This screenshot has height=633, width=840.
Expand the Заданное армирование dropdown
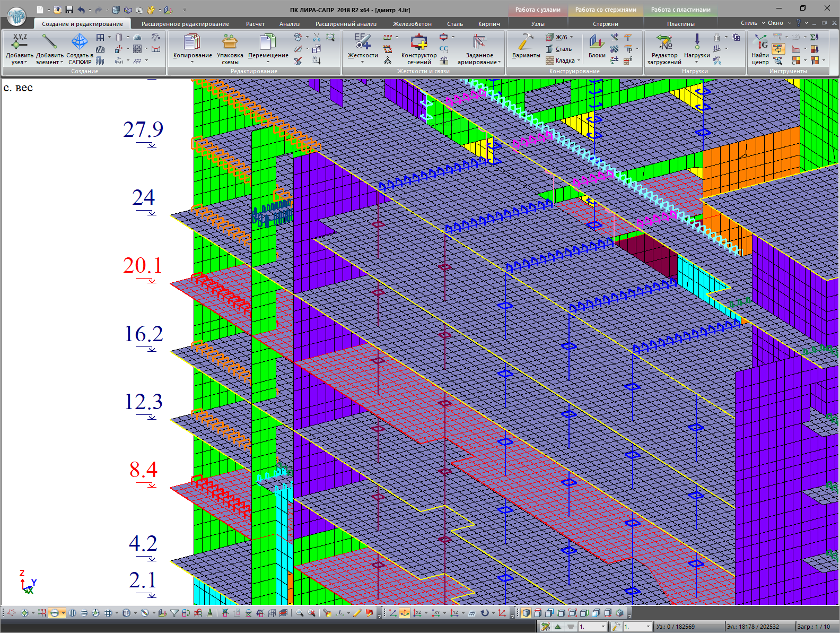499,62
